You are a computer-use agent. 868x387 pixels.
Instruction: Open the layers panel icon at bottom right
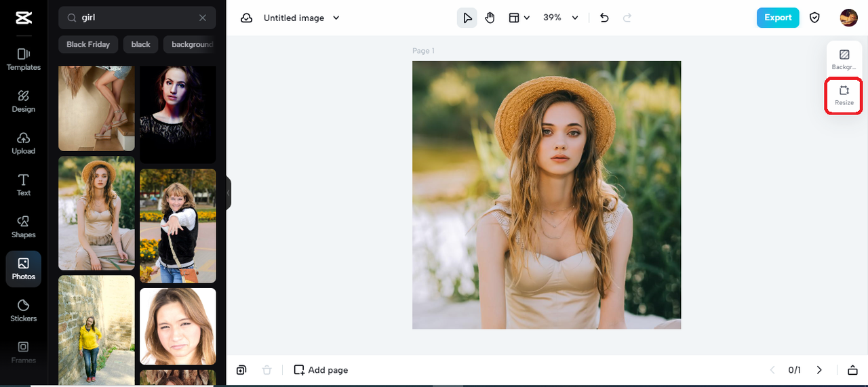tap(852, 370)
